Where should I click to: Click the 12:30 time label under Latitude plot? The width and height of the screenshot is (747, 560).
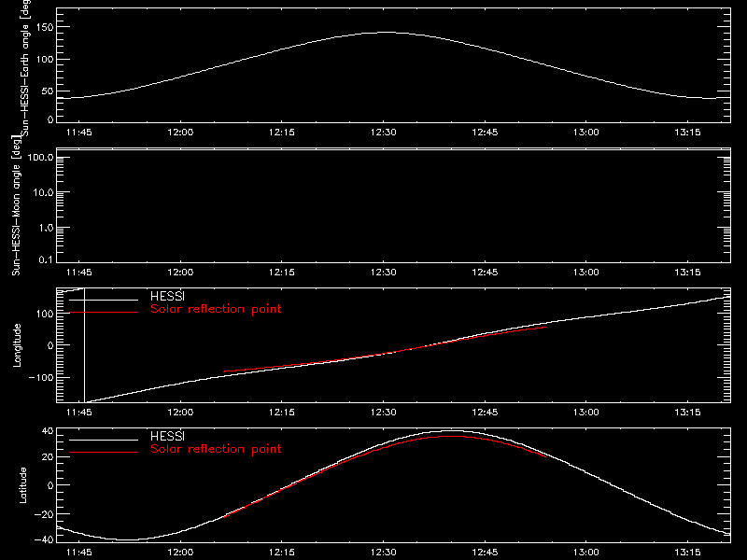[383, 553]
